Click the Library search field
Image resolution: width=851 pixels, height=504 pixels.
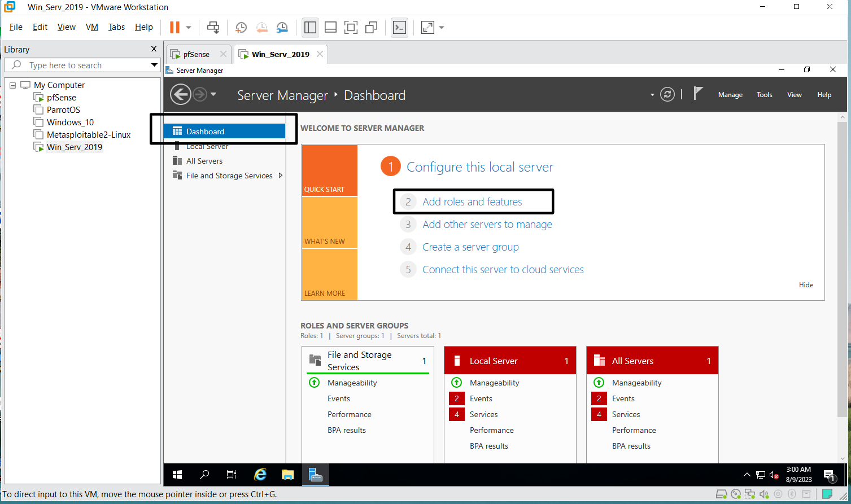(x=82, y=65)
